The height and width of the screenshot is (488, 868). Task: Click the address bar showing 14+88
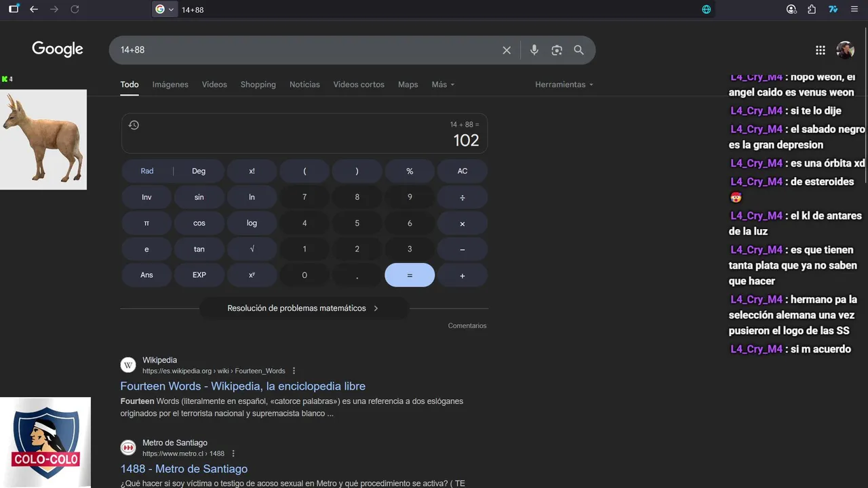[x=434, y=9]
